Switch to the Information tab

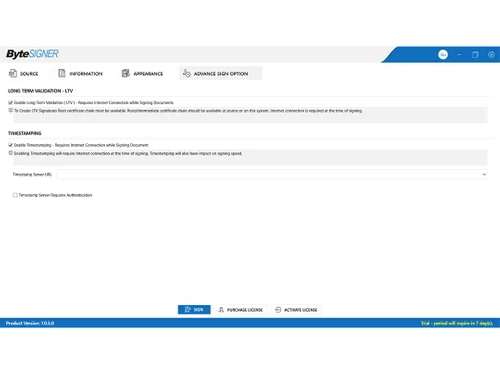80,73
